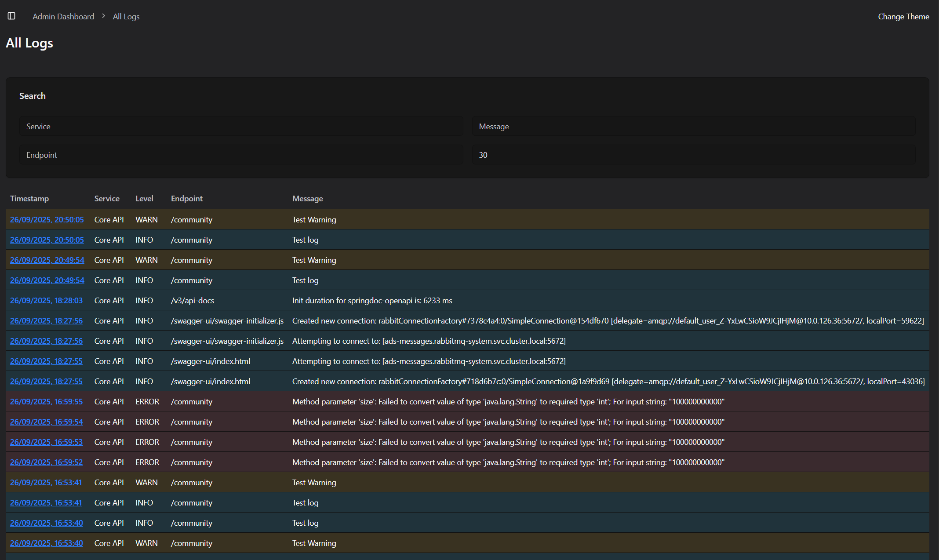Open the last 16:53:40 WARN timestamp link
This screenshot has height=560, width=939.
pyautogui.click(x=46, y=543)
